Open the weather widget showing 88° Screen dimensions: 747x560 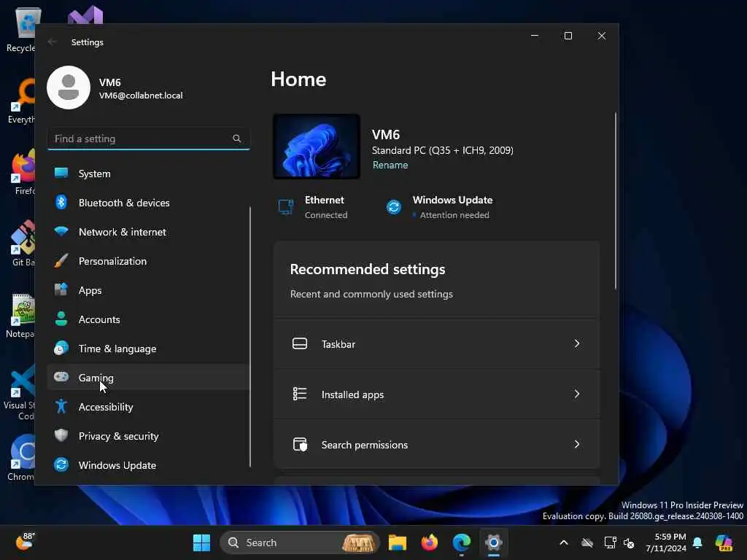click(24, 542)
